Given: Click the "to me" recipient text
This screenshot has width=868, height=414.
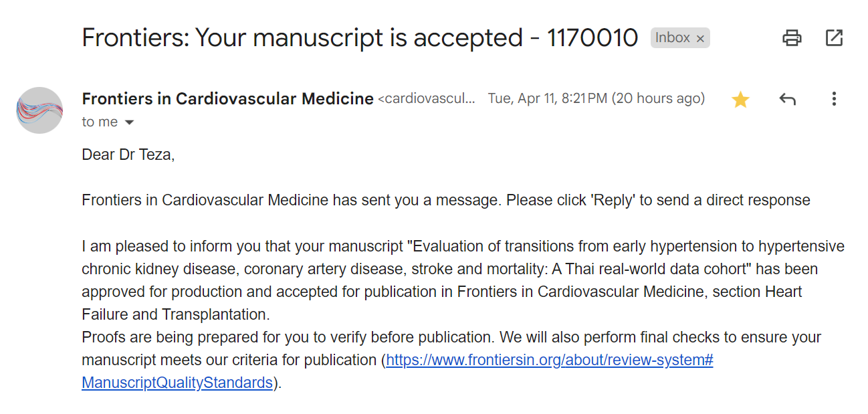Looking at the screenshot, I should click(100, 122).
